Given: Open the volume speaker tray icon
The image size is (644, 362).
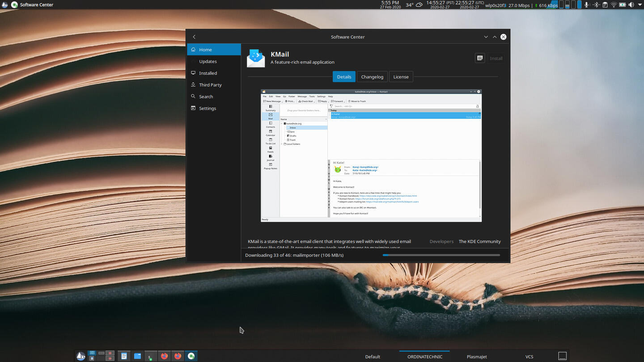Looking at the screenshot, I should tap(631, 5).
